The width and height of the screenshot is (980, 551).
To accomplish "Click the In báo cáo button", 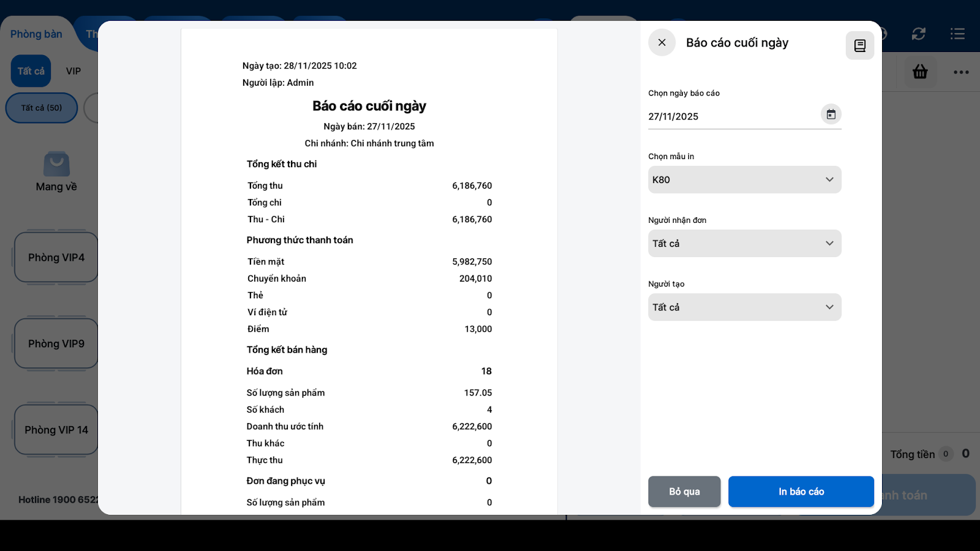I will click(801, 492).
